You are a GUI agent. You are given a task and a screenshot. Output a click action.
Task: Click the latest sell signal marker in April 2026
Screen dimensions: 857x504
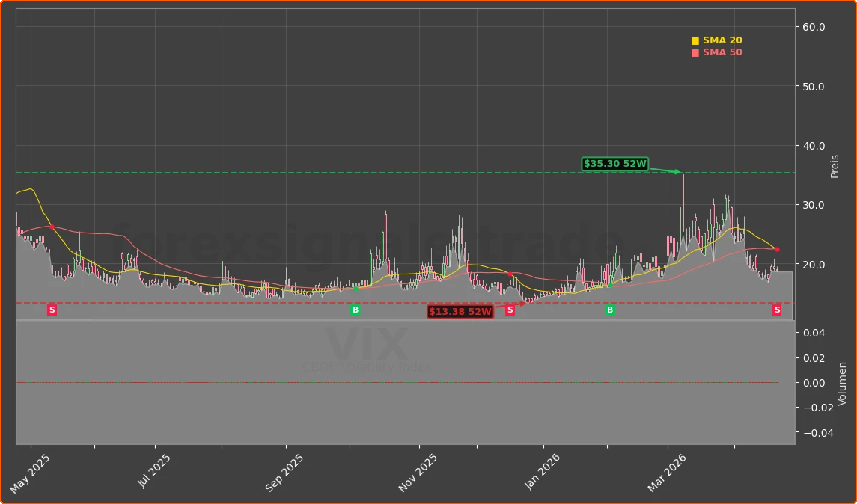pos(777,310)
